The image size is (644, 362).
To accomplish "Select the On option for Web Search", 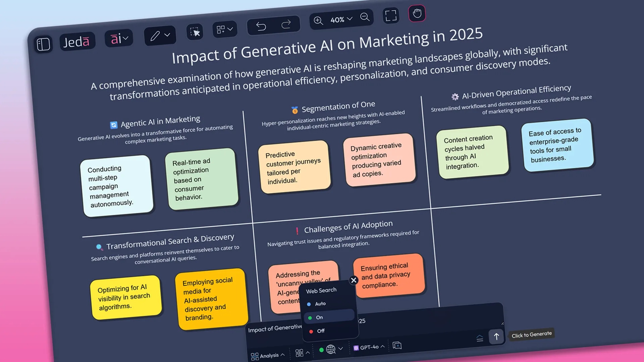I will pos(318,317).
